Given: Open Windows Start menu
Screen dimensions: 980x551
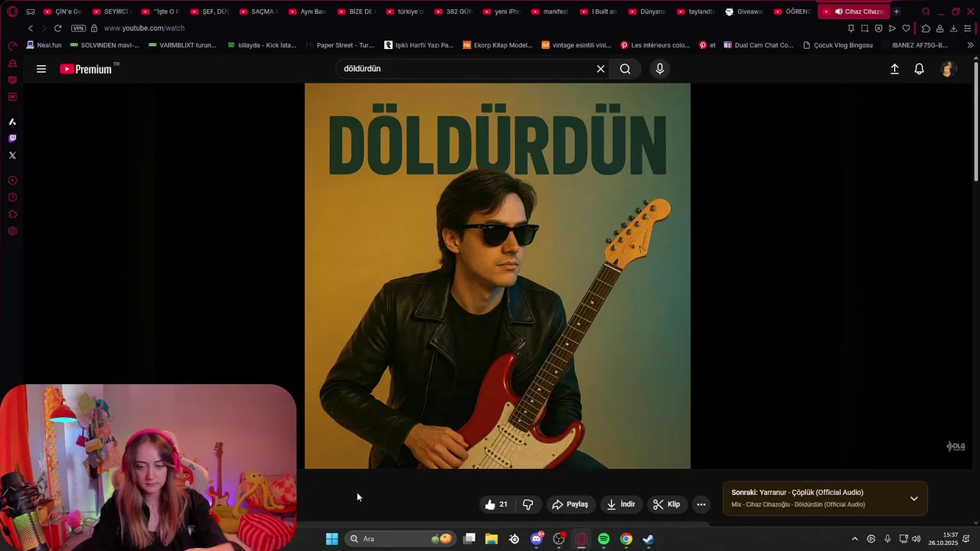Looking at the screenshot, I should (332, 539).
